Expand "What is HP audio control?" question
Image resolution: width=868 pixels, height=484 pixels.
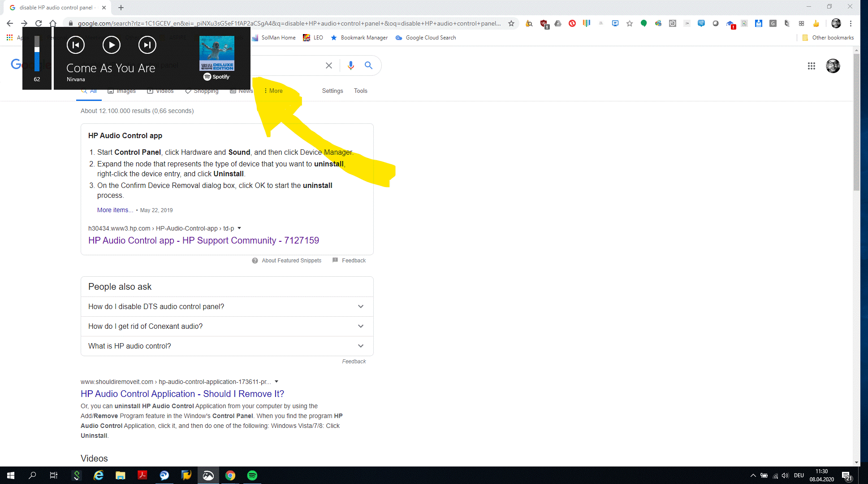pyautogui.click(x=361, y=346)
